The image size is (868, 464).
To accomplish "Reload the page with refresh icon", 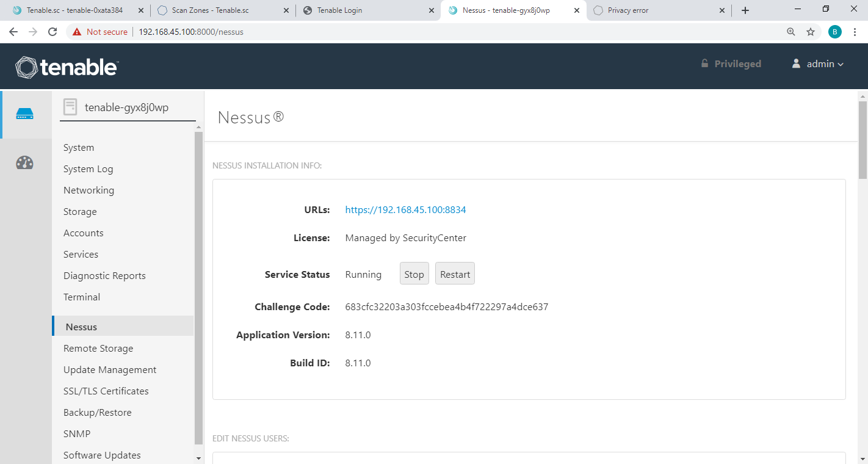I will pos(52,32).
